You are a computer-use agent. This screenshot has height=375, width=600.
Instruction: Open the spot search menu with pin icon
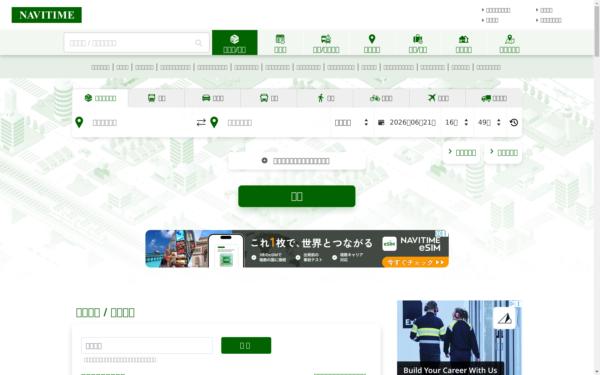pos(372,43)
